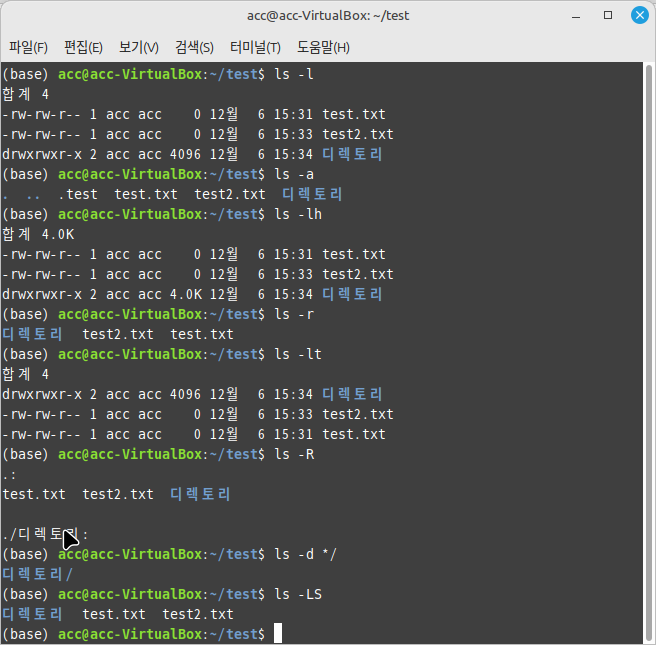Click the window title acc@acc-VirtualBox: ~/test
Viewport: 656px width, 645px height.
point(328,16)
